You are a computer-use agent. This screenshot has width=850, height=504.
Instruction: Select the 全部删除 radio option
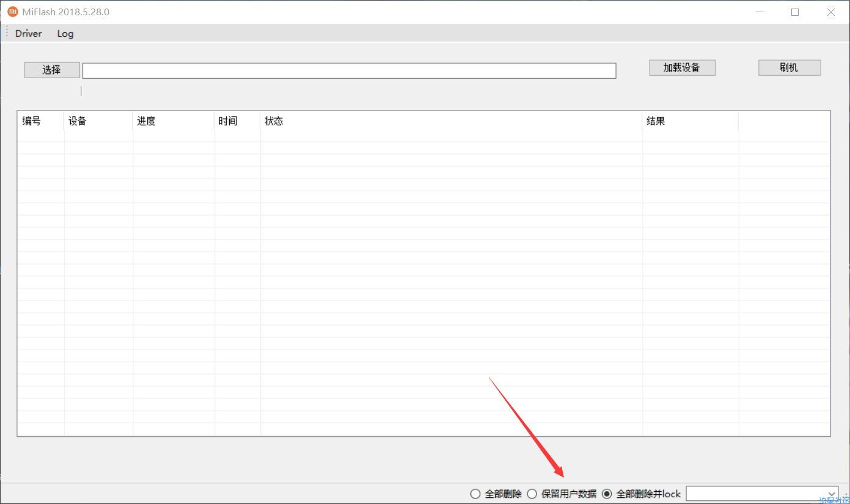click(x=496, y=494)
